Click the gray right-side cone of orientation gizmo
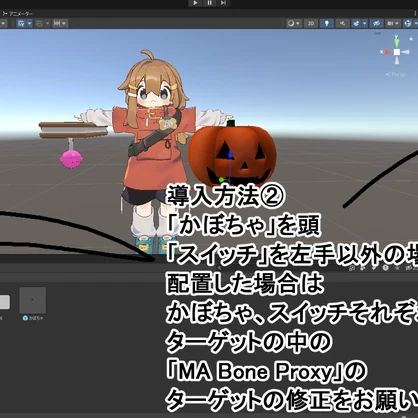 [x=405, y=52]
